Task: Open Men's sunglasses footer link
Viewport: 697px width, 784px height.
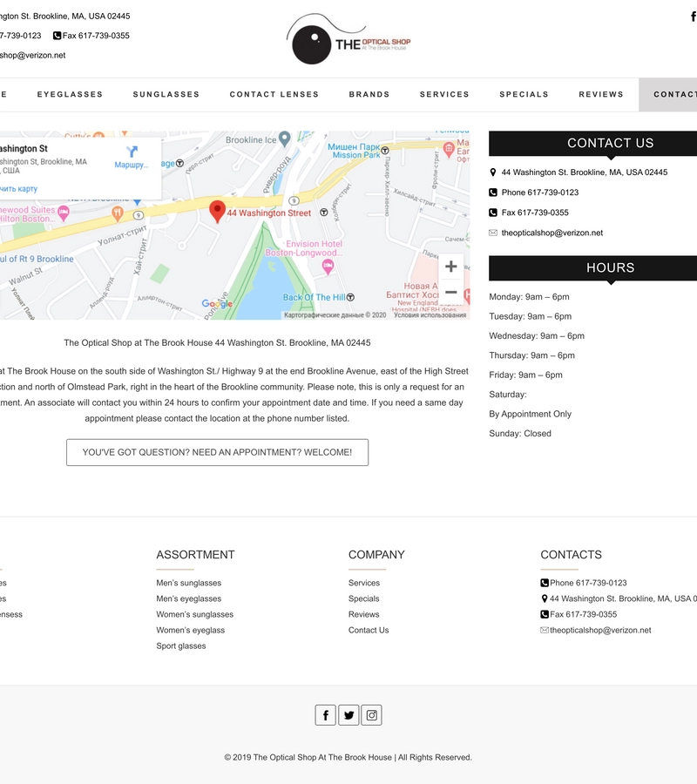Action: (x=189, y=583)
